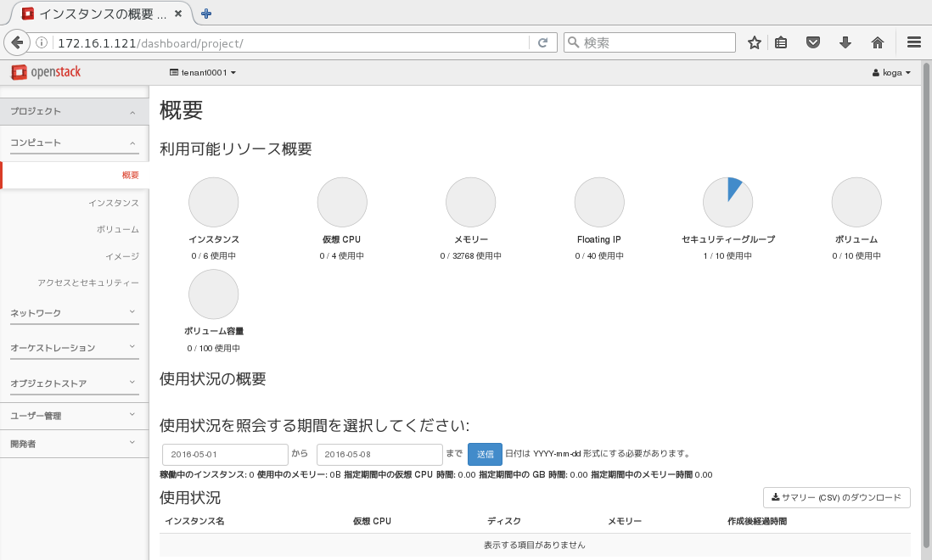Go to browser home page icon
The width and height of the screenshot is (932, 560).
[878, 42]
